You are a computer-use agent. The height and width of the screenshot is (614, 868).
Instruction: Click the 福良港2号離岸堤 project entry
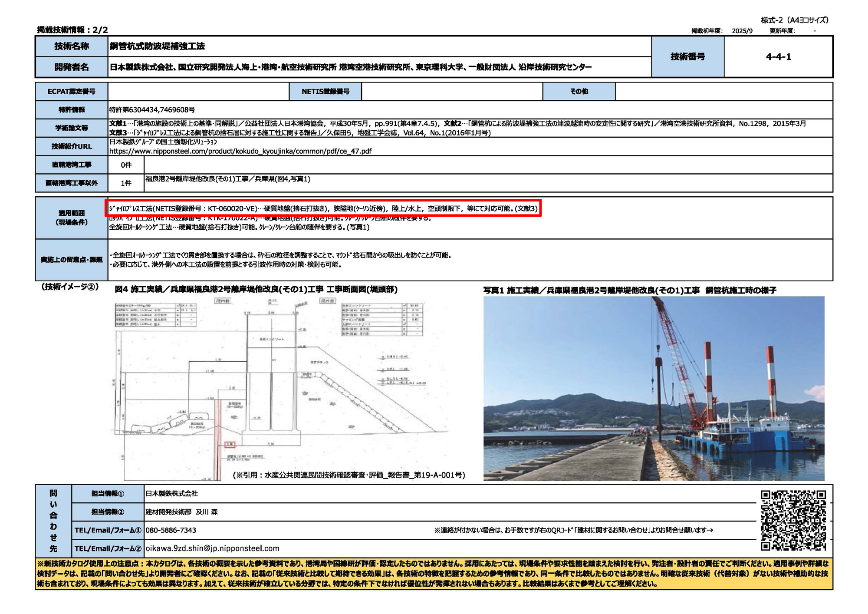(228, 179)
